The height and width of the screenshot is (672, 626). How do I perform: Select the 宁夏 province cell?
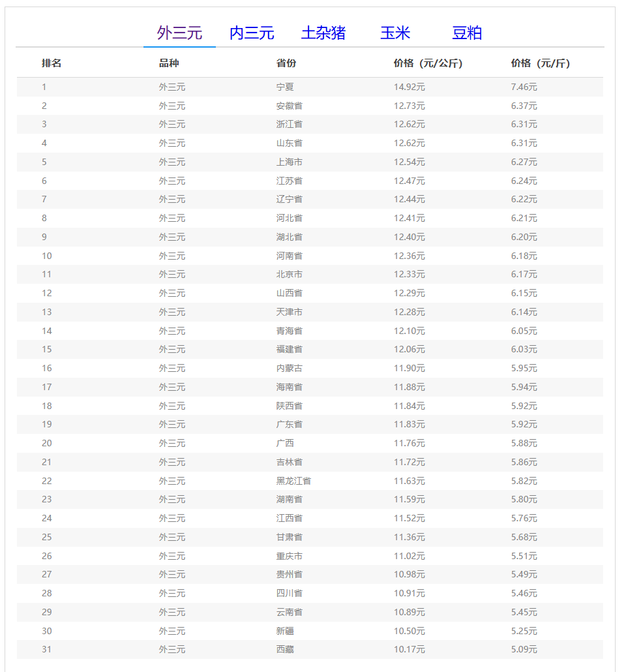click(x=285, y=87)
